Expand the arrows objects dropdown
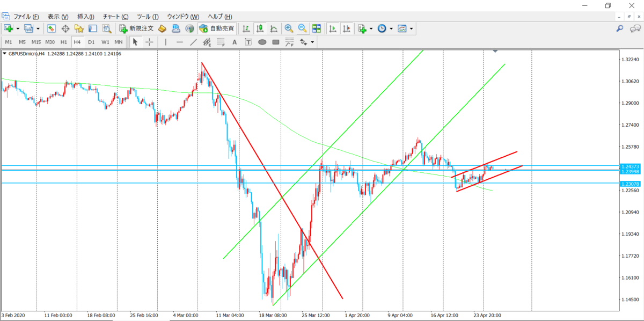 click(x=312, y=42)
